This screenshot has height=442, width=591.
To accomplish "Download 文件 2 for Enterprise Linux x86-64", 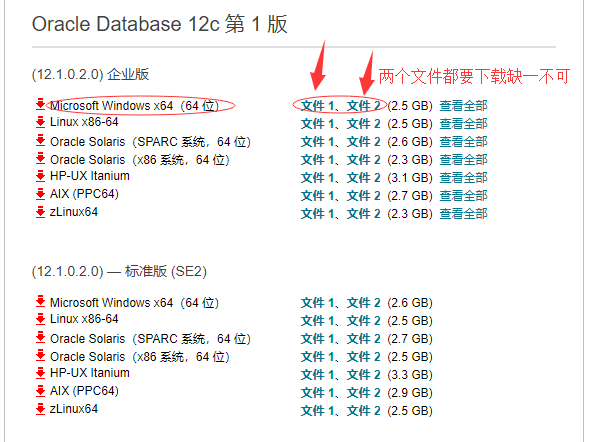I will pyautogui.click(x=363, y=124).
